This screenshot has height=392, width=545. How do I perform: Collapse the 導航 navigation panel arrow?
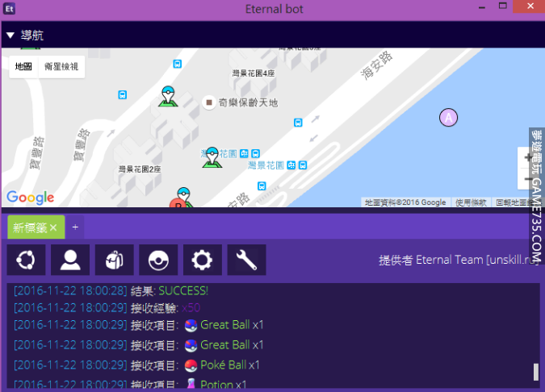pos(10,35)
